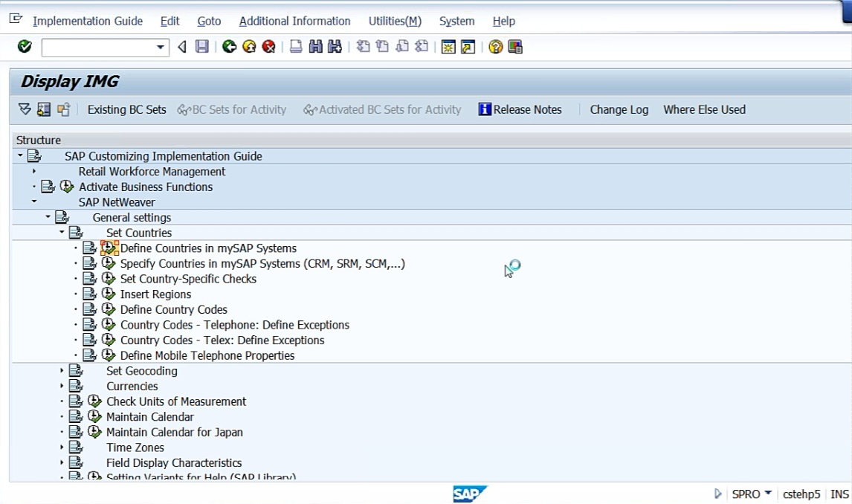Click the status bar expand triangle icon
Image resolution: width=852 pixels, height=504 pixels.
pos(717,494)
